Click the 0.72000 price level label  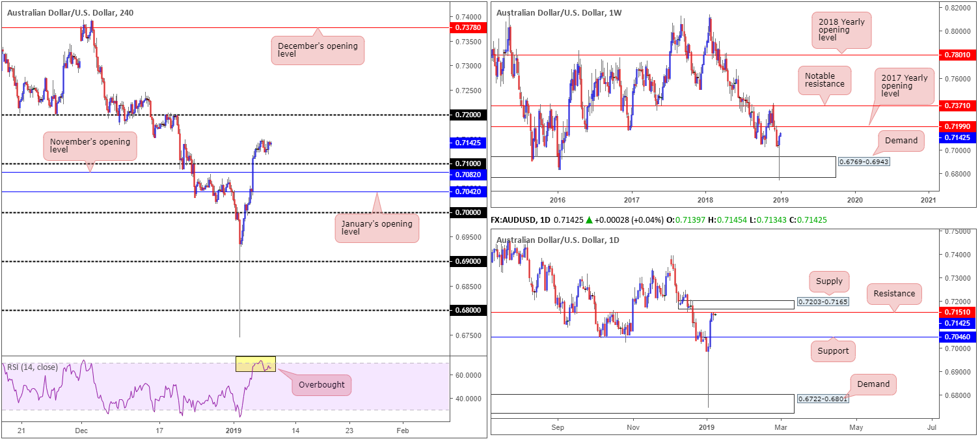[x=469, y=115]
